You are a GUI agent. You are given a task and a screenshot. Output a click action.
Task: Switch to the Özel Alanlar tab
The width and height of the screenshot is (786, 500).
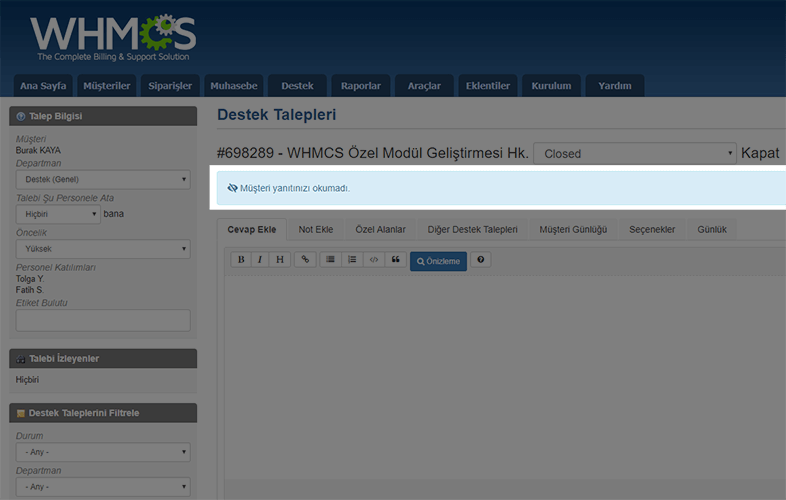pyautogui.click(x=380, y=230)
